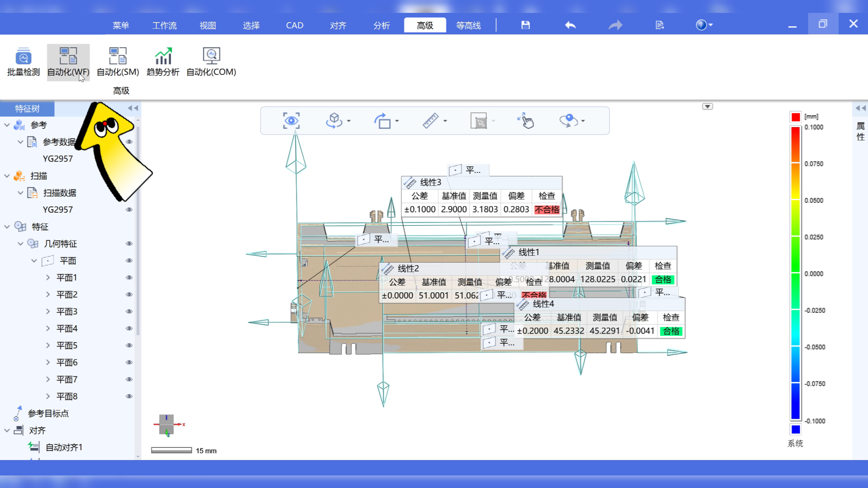
Task: Click the redo arrow icon
Action: (615, 25)
